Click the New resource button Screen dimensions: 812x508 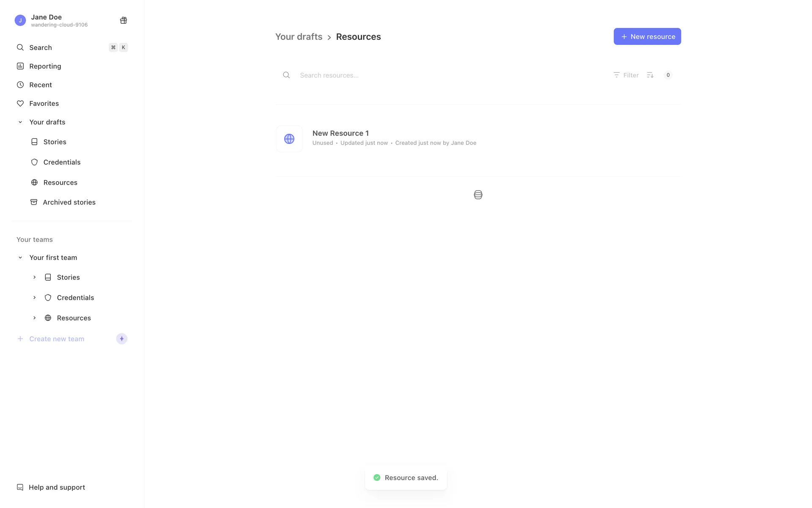click(647, 36)
